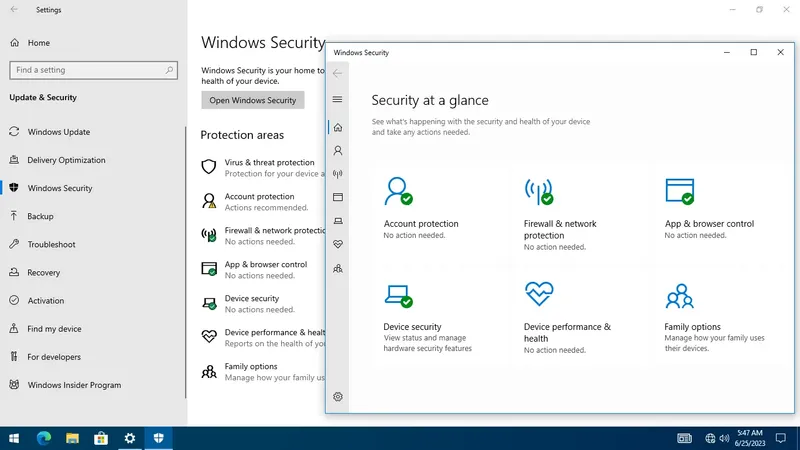Open File Explorer from taskbar
This screenshot has width=800, height=450.
72,438
